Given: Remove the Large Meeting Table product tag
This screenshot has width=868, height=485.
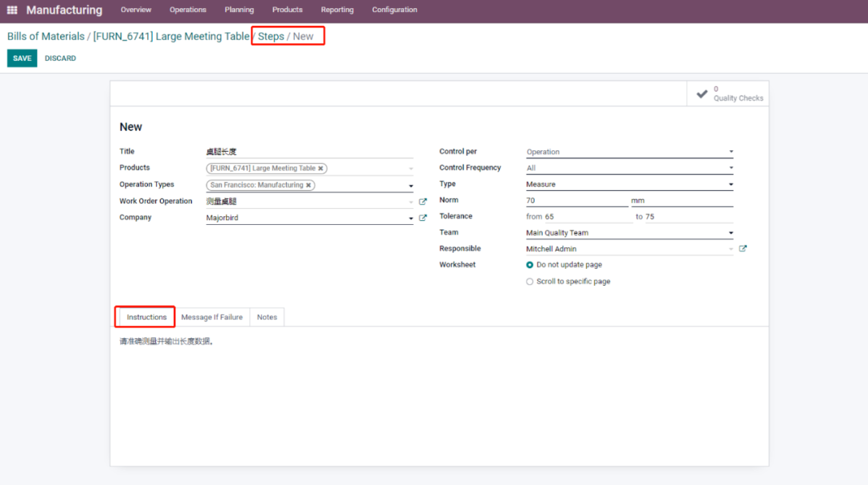Looking at the screenshot, I should pos(321,169).
